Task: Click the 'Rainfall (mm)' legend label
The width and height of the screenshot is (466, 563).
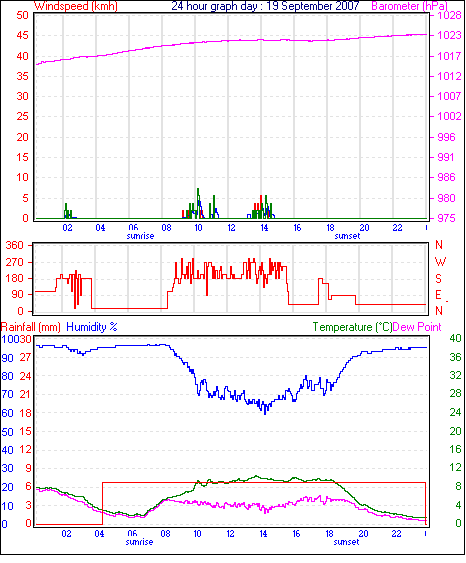Action: pos(31,327)
